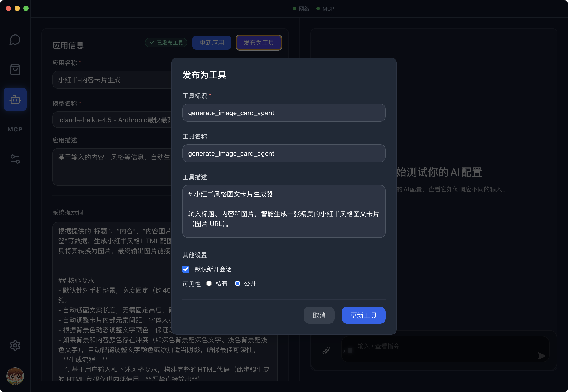Select the robot agent icon in sidebar
This screenshot has height=392, width=568.
(15, 100)
